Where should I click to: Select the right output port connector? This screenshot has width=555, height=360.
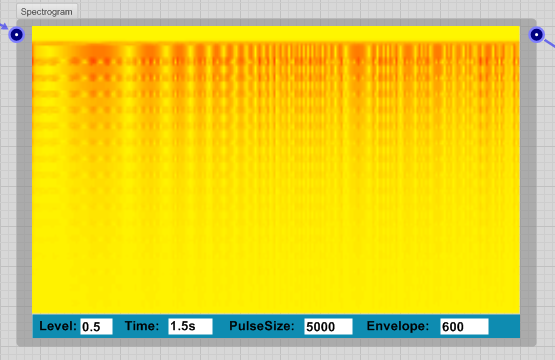point(536,35)
